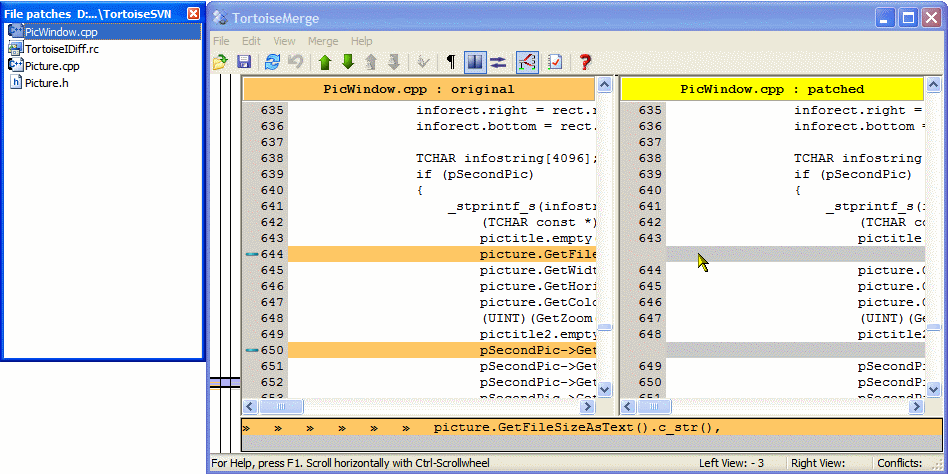Toggle the two-pane view button
The image size is (948, 474).
click(474, 62)
